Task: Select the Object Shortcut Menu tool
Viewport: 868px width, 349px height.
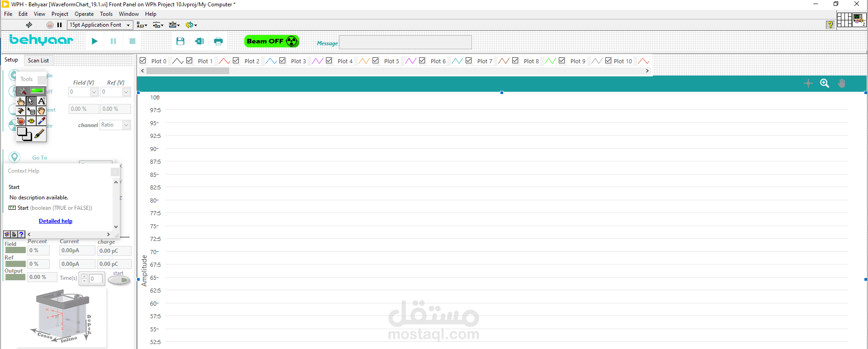Action: pos(31,111)
